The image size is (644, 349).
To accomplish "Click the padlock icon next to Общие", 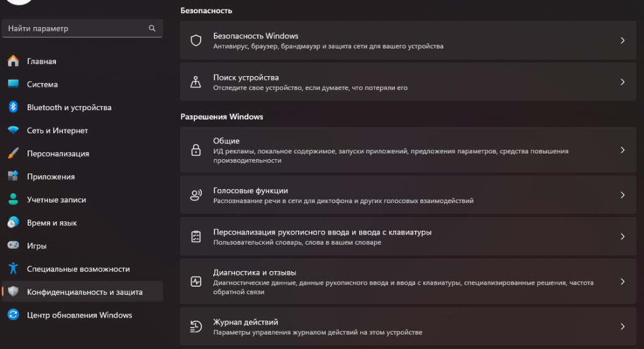I will (196, 150).
